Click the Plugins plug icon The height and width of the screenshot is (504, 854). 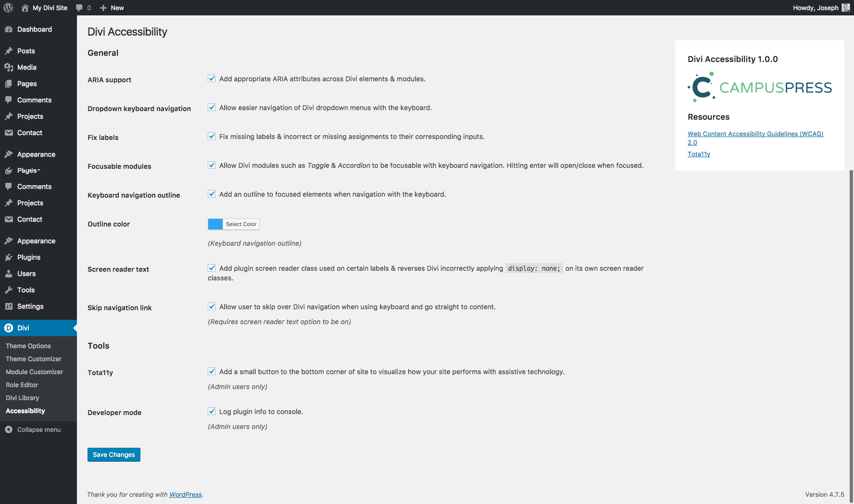click(x=9, y=257)
